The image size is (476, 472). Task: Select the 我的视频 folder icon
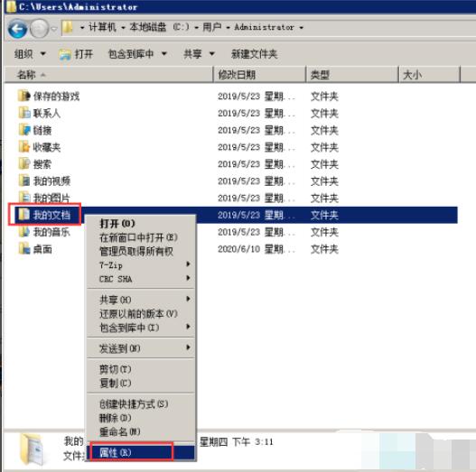pos(24,180)
